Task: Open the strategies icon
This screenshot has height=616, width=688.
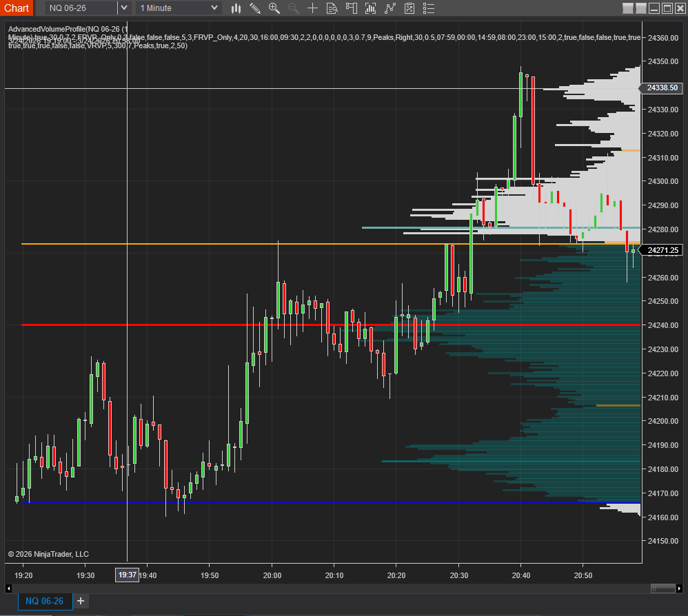Action: click(409, 8)
